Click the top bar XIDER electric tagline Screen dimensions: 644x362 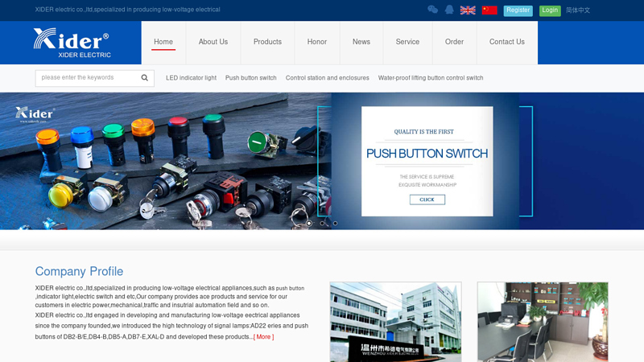click(127, 10)
